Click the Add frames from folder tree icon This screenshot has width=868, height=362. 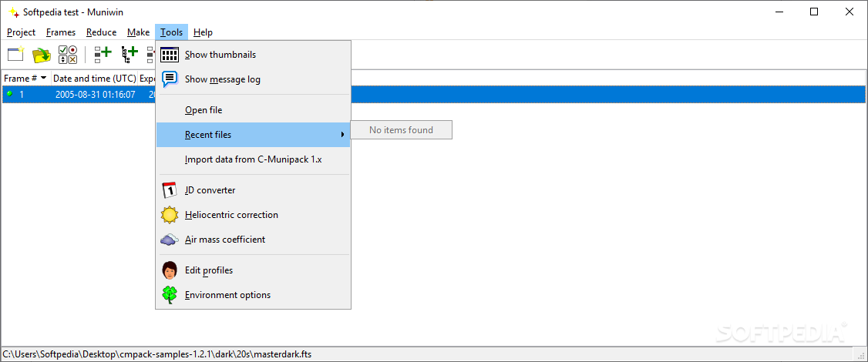click(x=130, y=54)
